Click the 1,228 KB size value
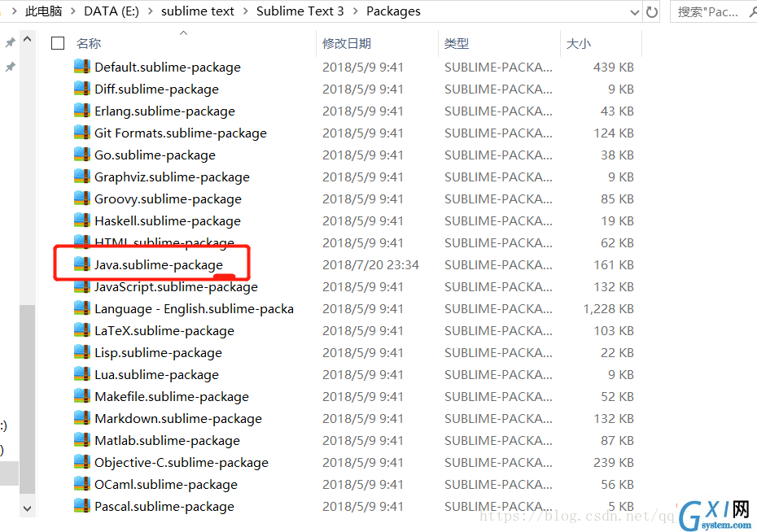Screen dimensions: 757x532 (x=608, y=308)
